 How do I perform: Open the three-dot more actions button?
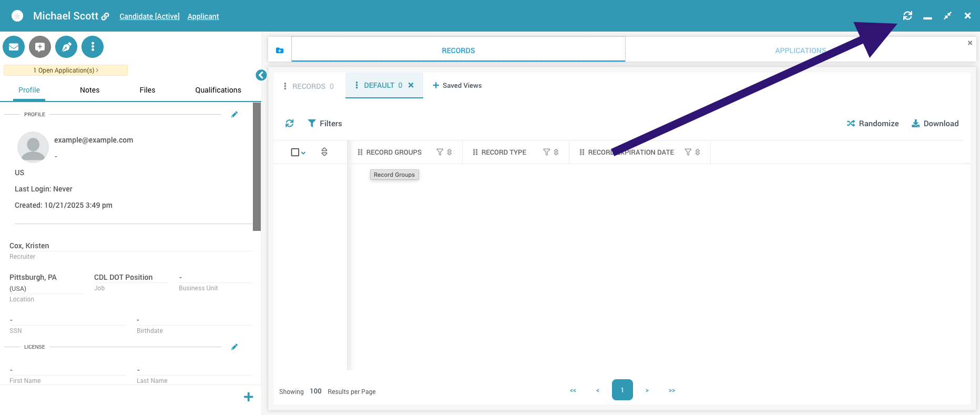pos(93,47)
